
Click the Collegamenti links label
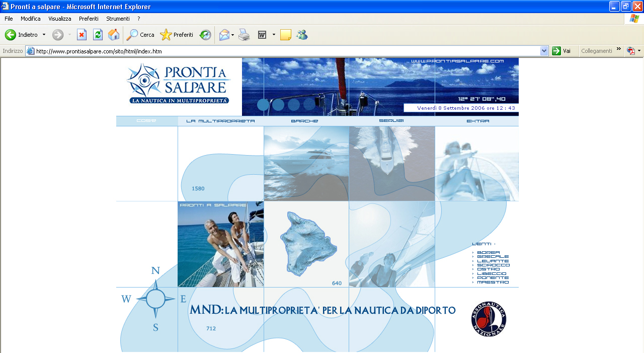pyautogui.click(x=597, y=51)
